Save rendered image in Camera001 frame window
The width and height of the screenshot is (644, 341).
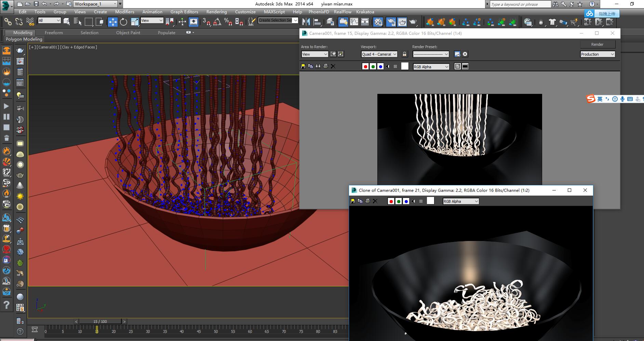pos(303,67)
